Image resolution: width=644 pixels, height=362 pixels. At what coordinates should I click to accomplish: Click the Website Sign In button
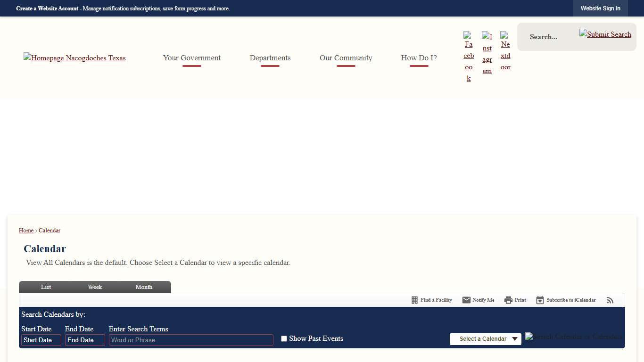600,8
